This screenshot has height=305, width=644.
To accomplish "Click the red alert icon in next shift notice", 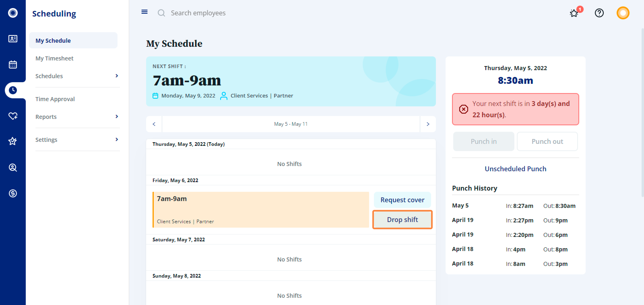I will point(463,109).
